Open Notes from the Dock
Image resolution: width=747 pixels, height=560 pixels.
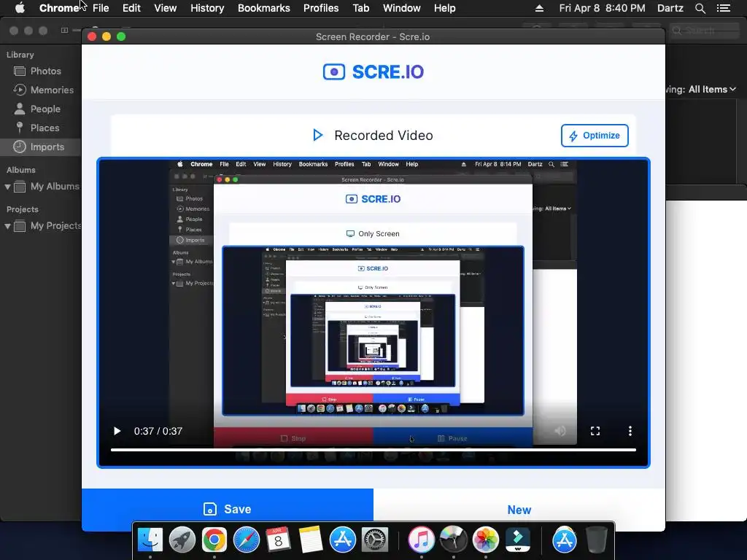311,540
